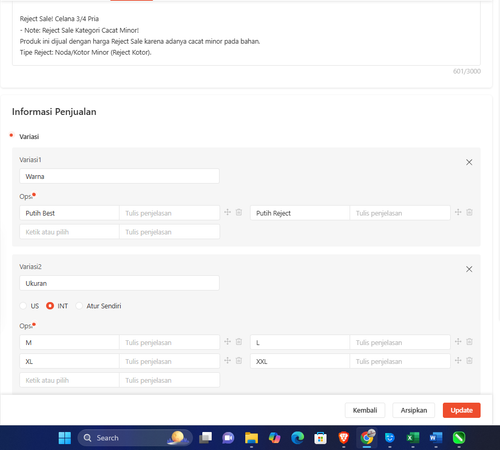Open Task View from the taskbar
500x450 pixels.
pyautogui.click(x=205, y=438)
